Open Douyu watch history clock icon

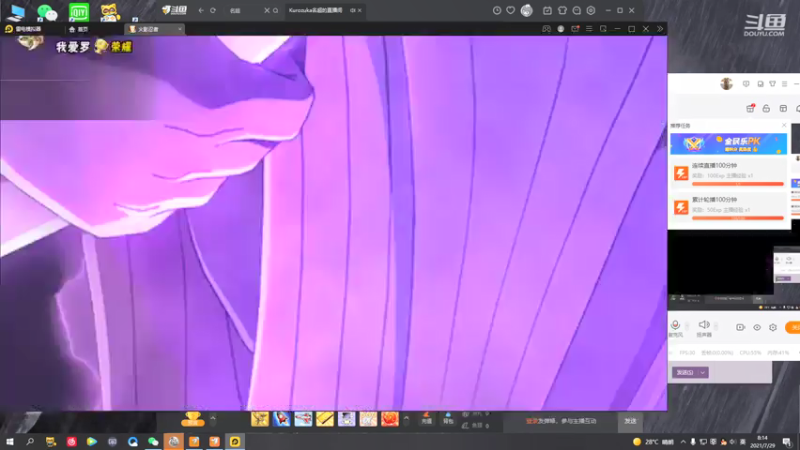click(x=496, y=10)
